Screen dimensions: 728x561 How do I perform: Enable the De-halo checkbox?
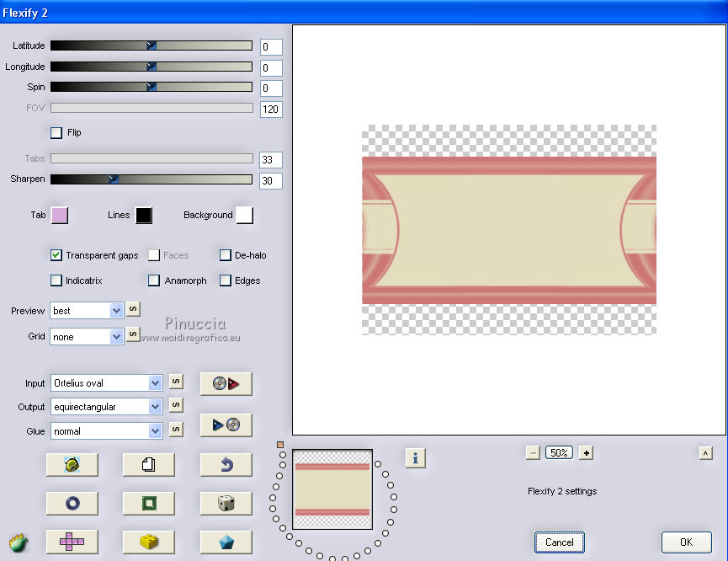coord(226,255)
